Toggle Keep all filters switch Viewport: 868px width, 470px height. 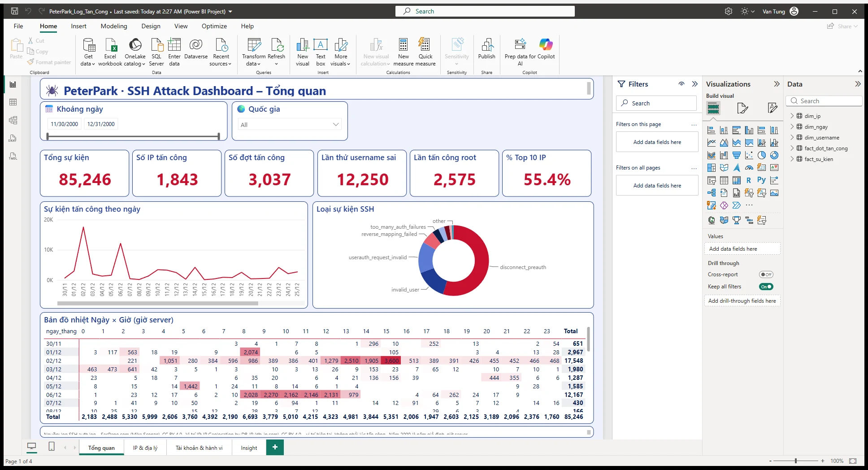tap(766, 287)
